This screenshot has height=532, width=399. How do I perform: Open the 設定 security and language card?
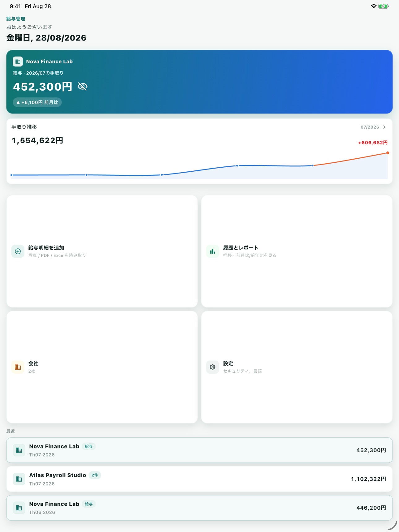tap(297, 367)
